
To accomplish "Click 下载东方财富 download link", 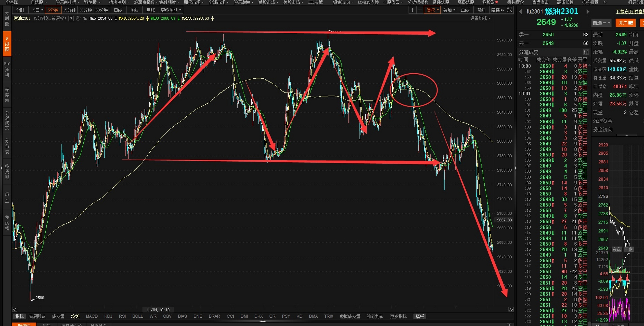I will tap(629, 12).
